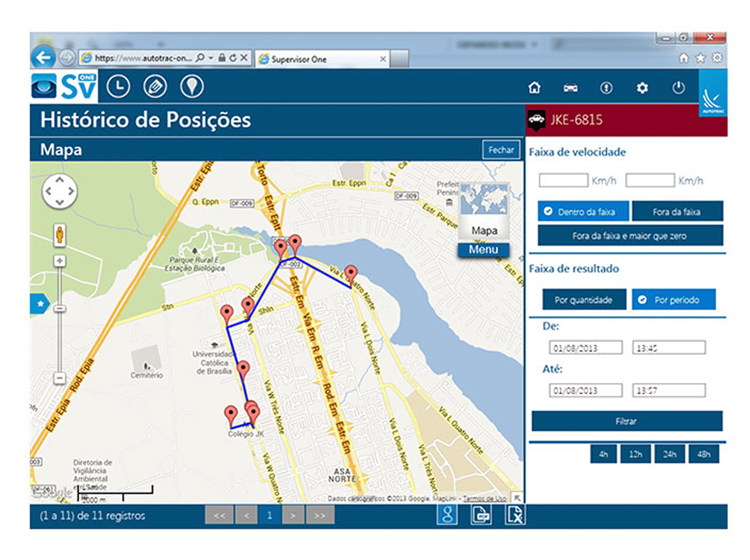
Task: Switch result range to 'Por quantidade'
Action: point(583,300)
